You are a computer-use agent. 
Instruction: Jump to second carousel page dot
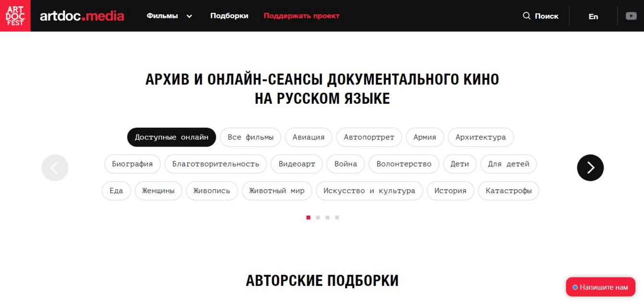pos(318,218)
